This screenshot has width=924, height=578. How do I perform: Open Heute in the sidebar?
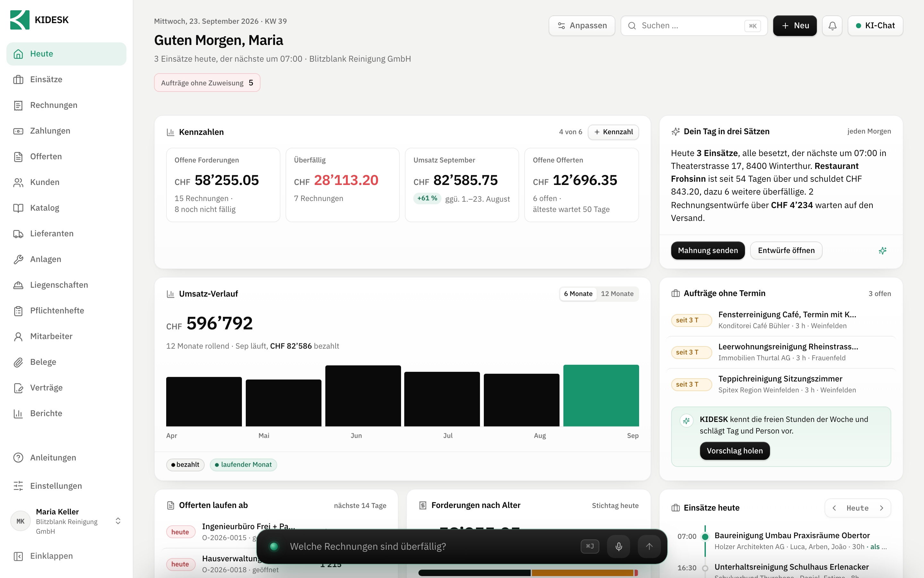(66, 54)
